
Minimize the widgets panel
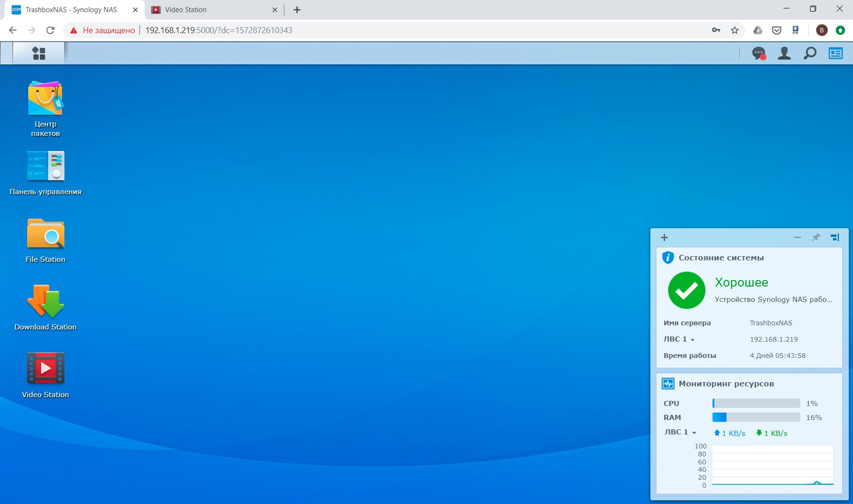coord(797,238)
